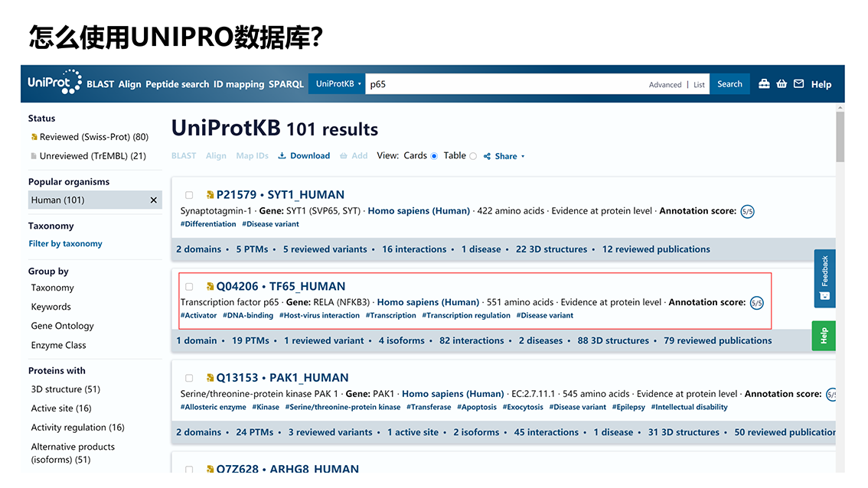This screenshot has width=868, height=488.
Task: Click the Download button
Action: [304, 156]
